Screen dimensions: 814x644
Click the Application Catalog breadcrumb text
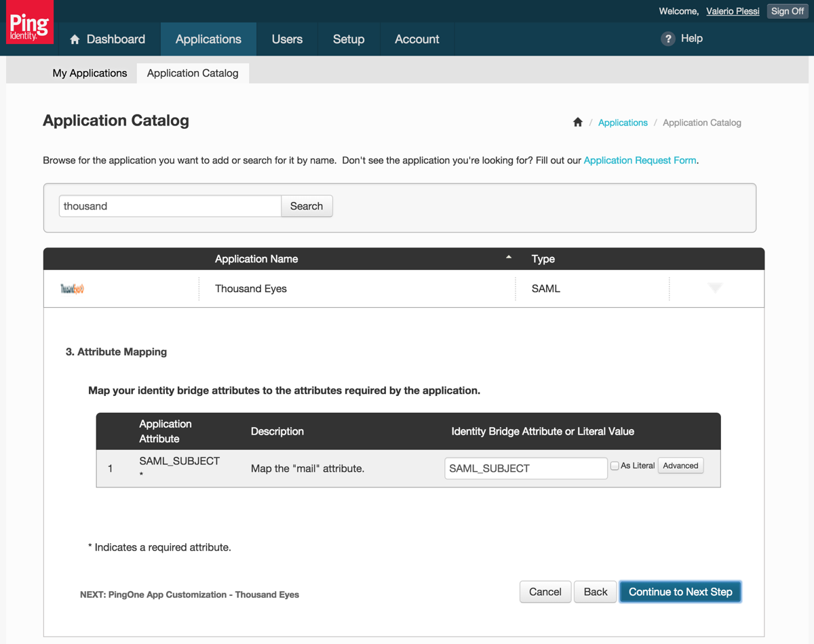point(702,123)
